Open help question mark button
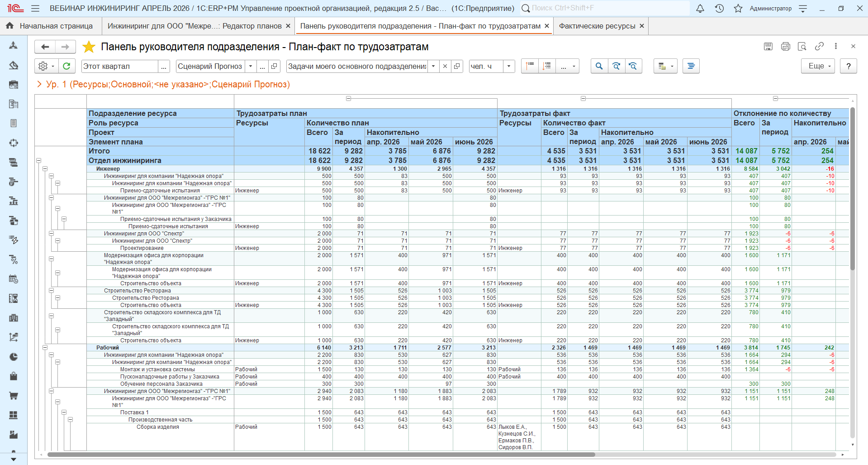 [x=849, y=66]
